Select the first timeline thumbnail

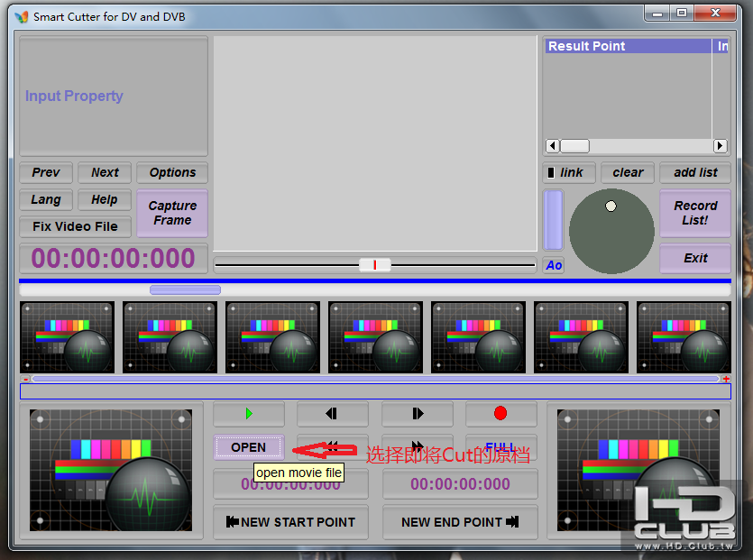[x=68, y=337]
